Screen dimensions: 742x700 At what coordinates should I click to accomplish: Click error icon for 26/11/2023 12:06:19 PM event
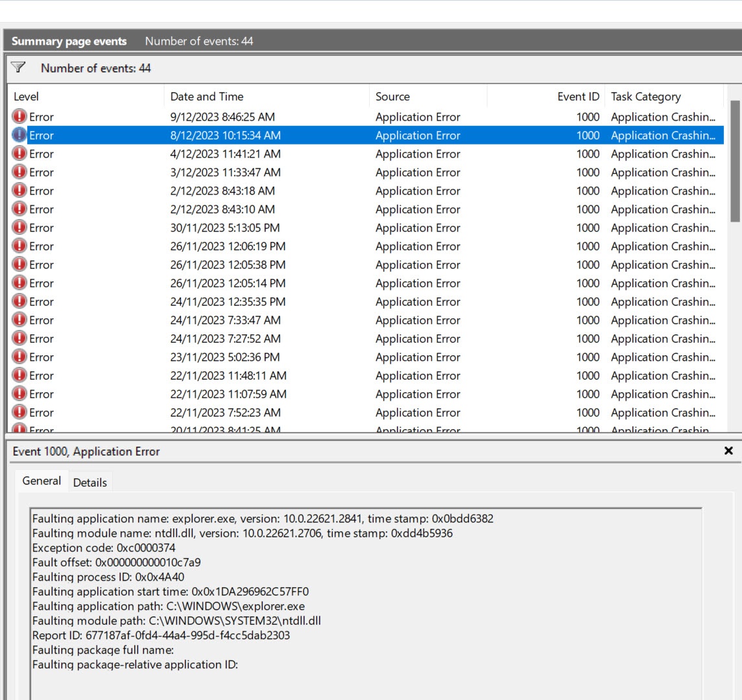(19, 246)
